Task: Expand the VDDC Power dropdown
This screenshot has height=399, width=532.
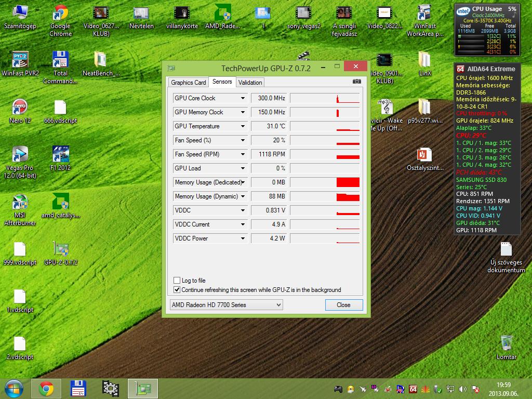Action: 243,238
